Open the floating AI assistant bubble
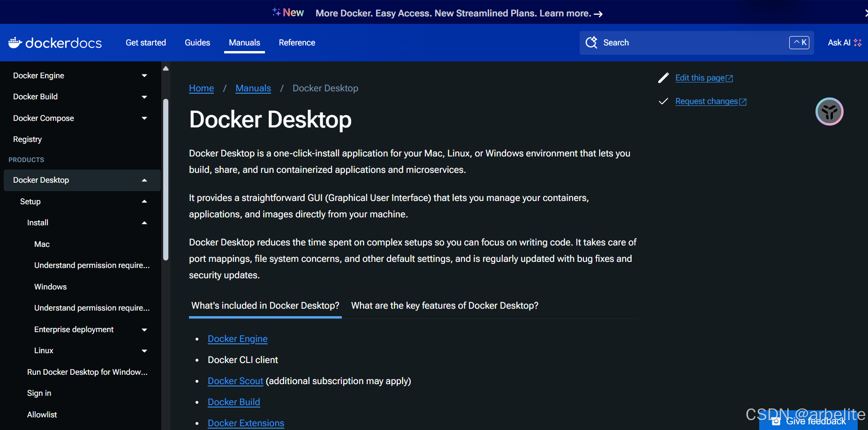The image size is (868, 430). [x=829, y=111]
